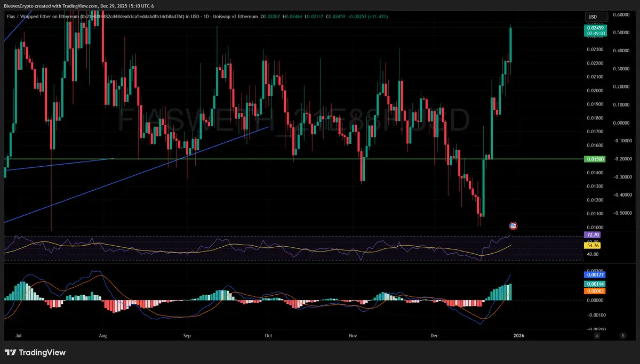Click the latest tall green candle
640x364 pixels.
(x=510, y=44)
